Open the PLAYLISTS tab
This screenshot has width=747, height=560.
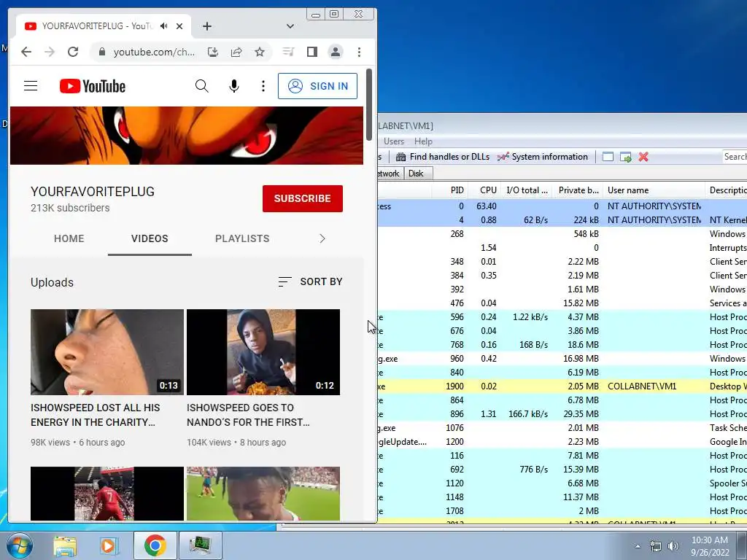tap(242, 238)
